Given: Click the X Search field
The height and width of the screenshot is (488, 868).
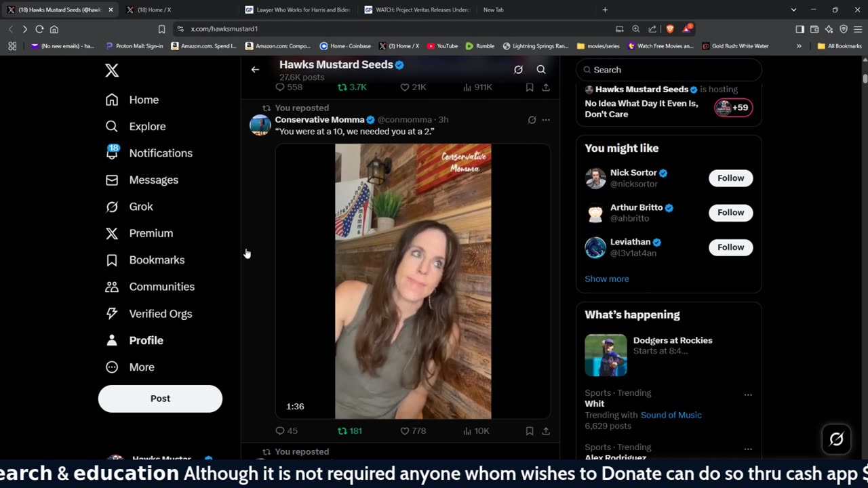Looking at the screenshot, I should (x=669, y=70).
